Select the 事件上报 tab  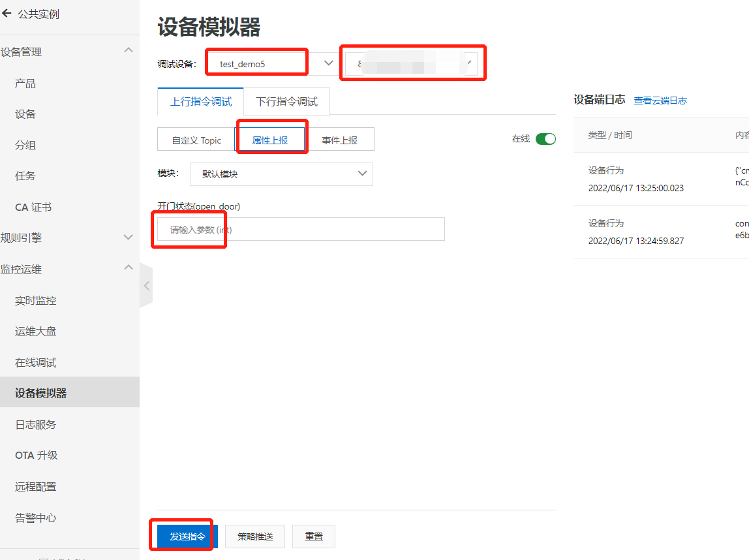point(341,139)
